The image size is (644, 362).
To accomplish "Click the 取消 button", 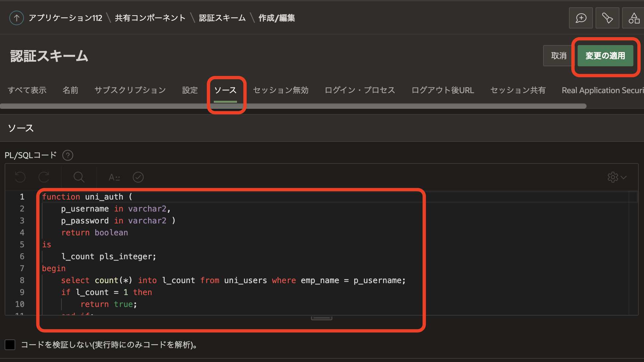I will tap(559, 56).
